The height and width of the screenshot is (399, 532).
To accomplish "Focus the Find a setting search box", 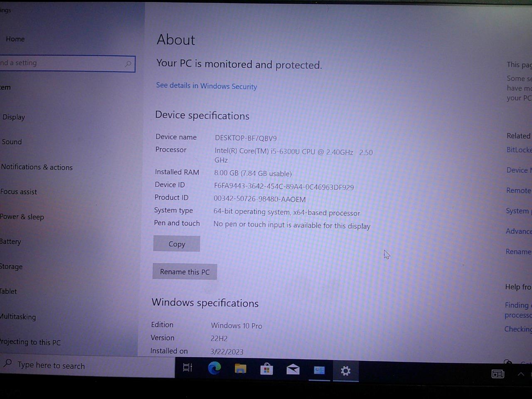I will coord(67,64).
